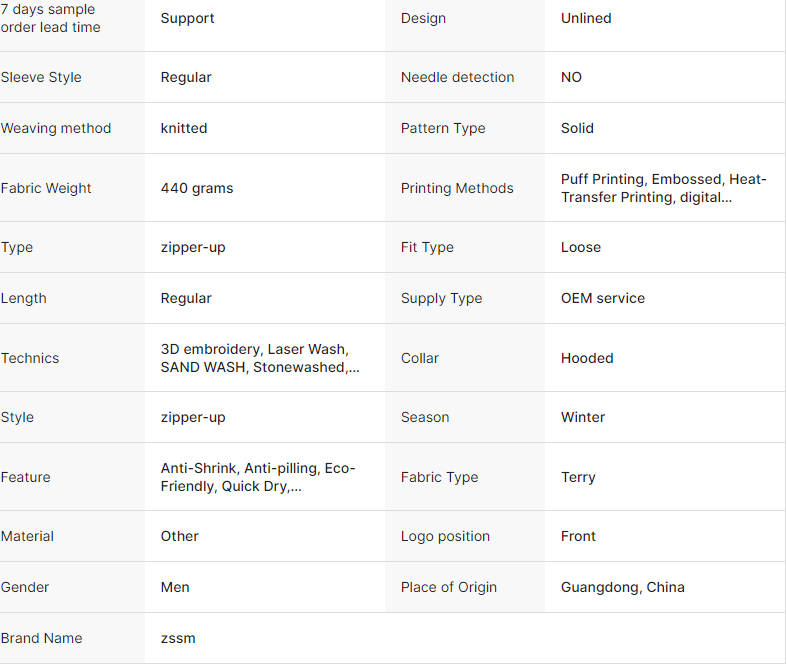
Task: Click the Unlined design value
Action: click(586, 18)
